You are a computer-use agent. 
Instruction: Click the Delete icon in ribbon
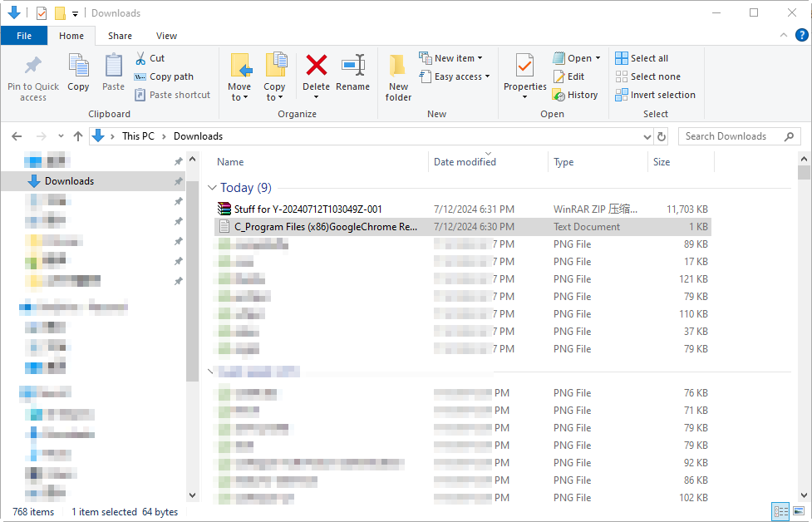pyautogui.click(x=316, y=66)
